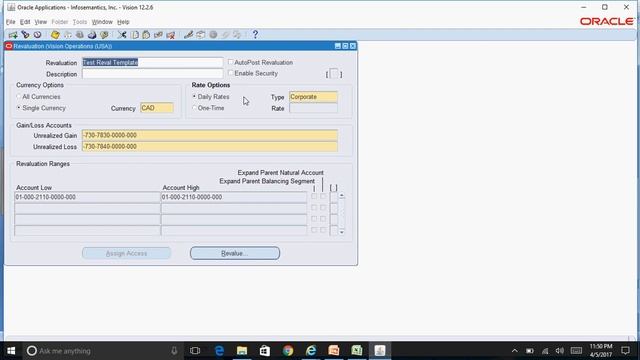The height and width of the screenshot is (360, 640).
Task: Click the Next Step toolbar icon
Action: [x=67, y=35]
